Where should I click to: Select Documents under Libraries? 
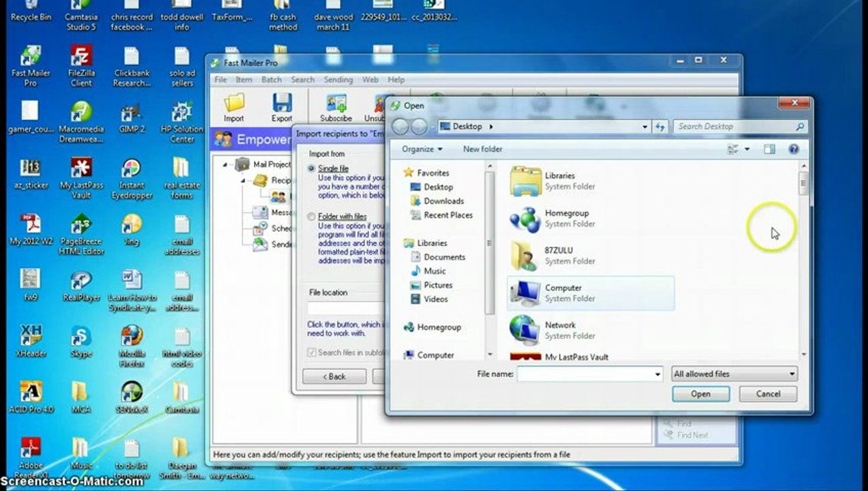445,257
